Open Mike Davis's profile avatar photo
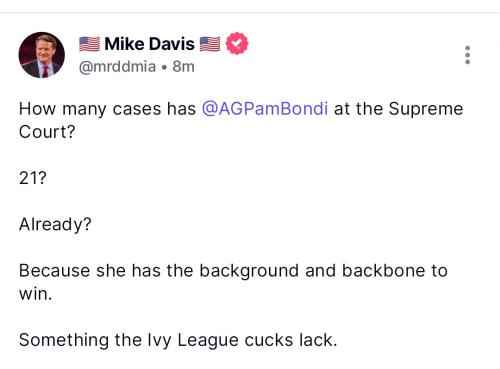500x369 pixels. pyautogui.click(x=42, y=55)
